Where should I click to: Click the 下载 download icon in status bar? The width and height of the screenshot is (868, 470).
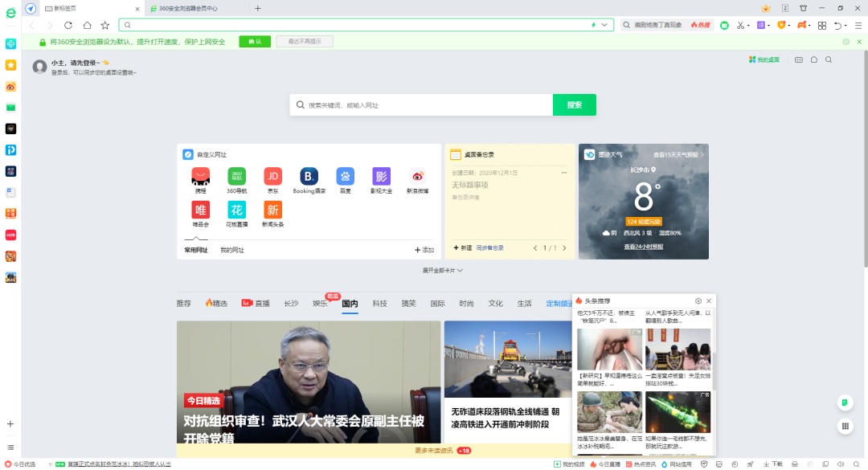pos(773,464)
